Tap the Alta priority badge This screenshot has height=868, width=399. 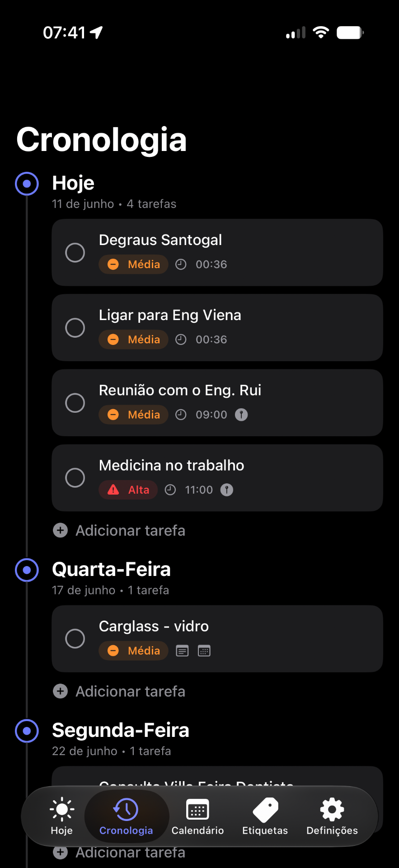128,490
